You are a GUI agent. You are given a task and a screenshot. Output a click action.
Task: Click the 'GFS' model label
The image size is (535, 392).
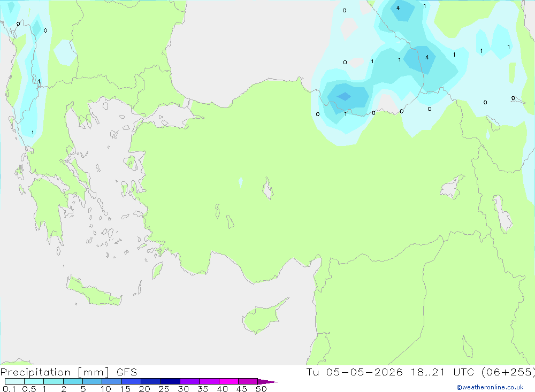coord(127,372)
